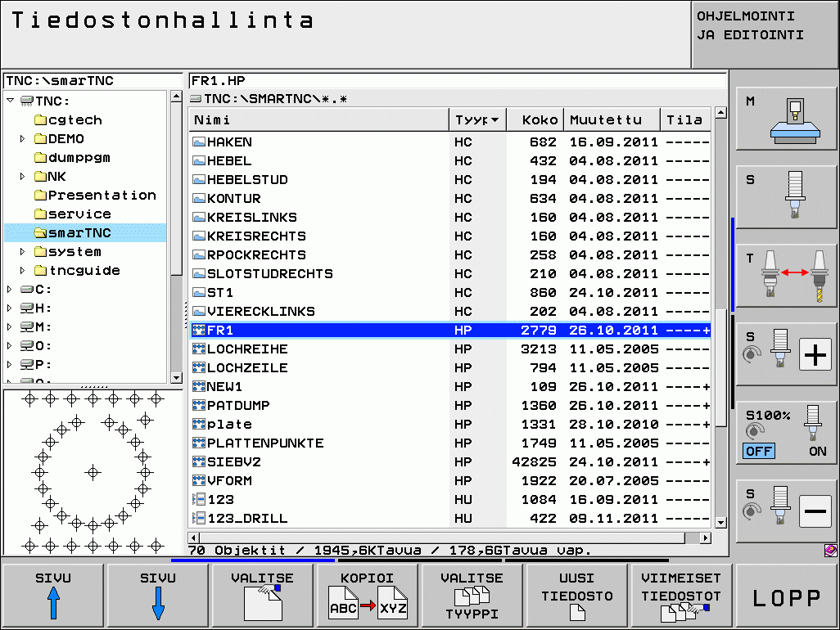The image size is (840, 630).
Task: Select the smarTNC folder in tree
Action: pyautogui.click(x=72, y=233)
